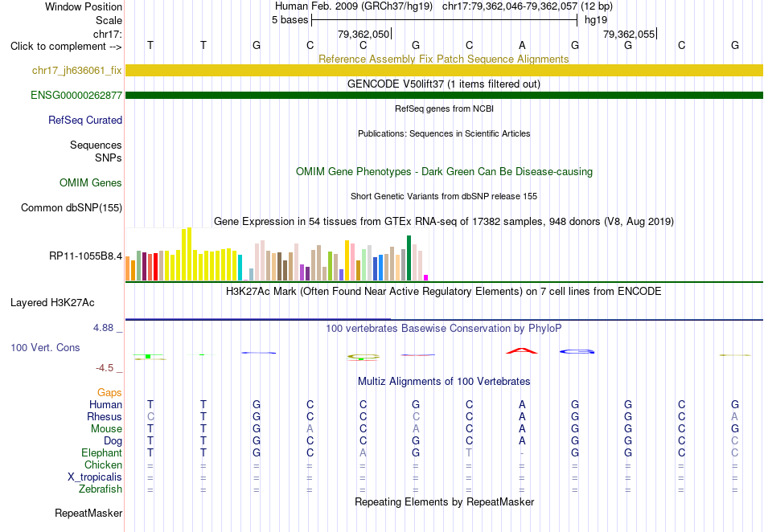Click the 'Gene Expression in 54 tissues' title
The image size is (764, 532).
[x=444, y=222]
